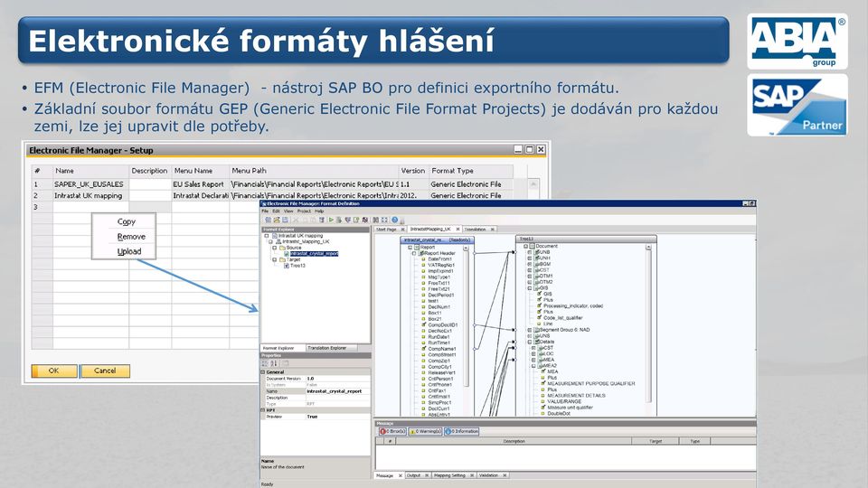Close the Start Page tab via its X

(x=402, y=229)
